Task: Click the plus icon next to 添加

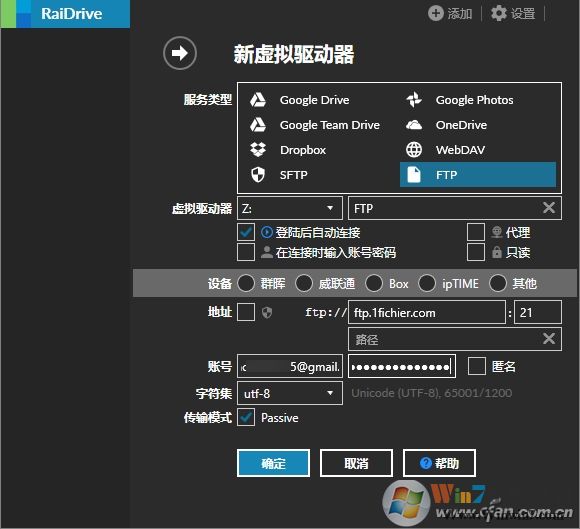Action: [435, 14]
